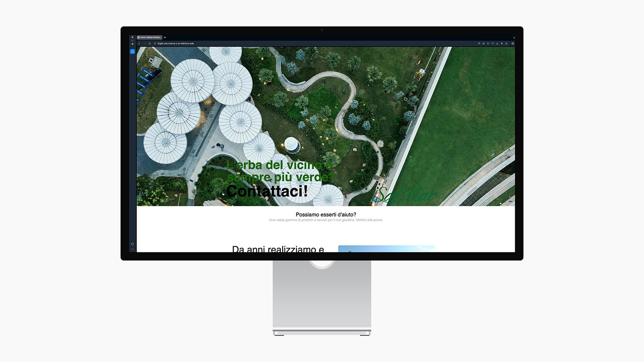Screen dimensions: 644x362
Task: Click the camera snapshot icon in toolbar
Action: (x=483, y=43)
